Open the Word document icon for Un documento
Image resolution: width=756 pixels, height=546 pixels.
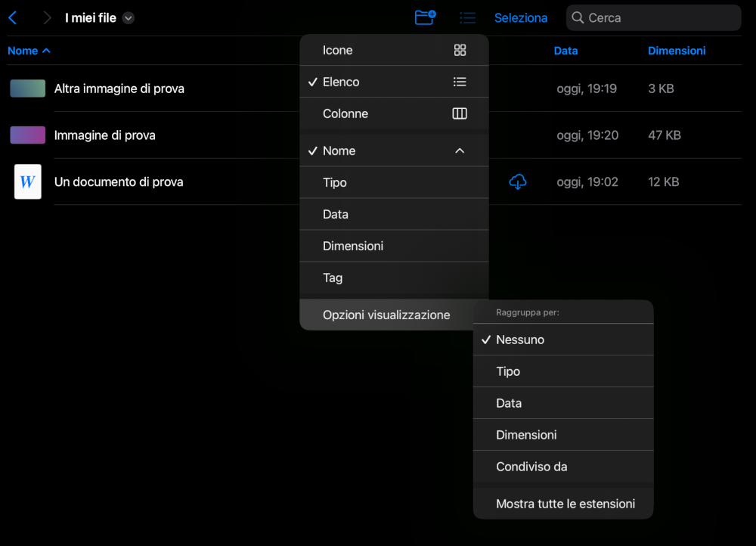click(27, 181)
